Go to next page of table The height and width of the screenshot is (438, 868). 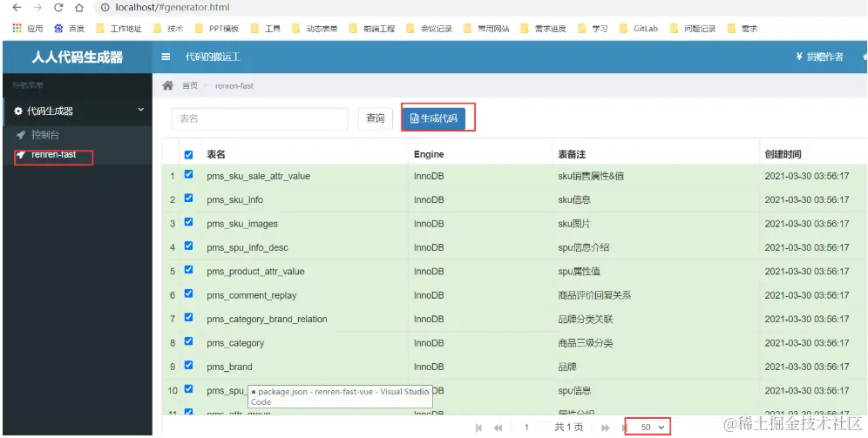click(605, 428)
